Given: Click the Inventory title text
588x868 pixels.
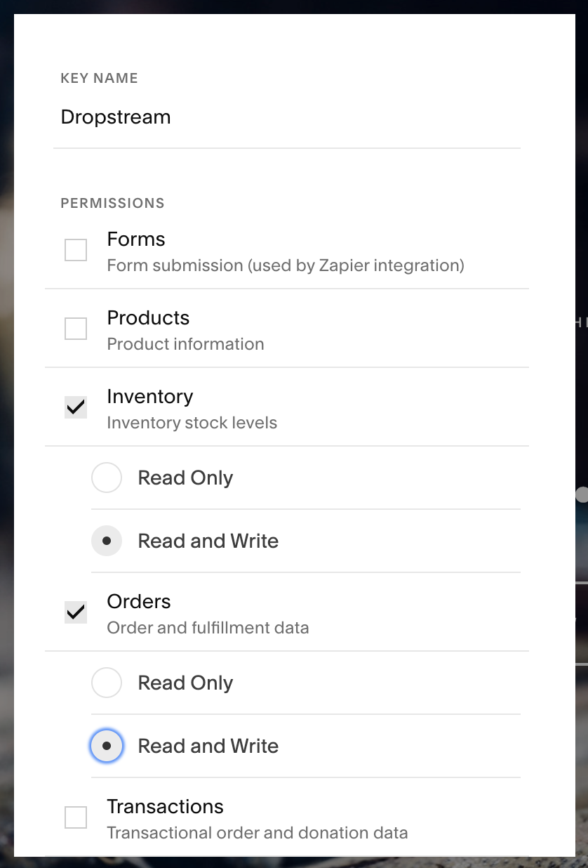Looking at the screenshot, I should tap(150, 397).
